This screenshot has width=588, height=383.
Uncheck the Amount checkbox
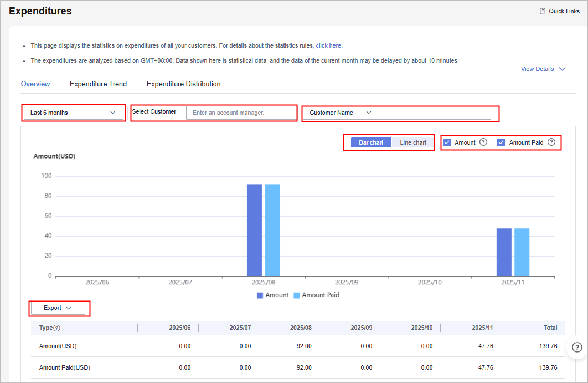(x=447, y=142)
